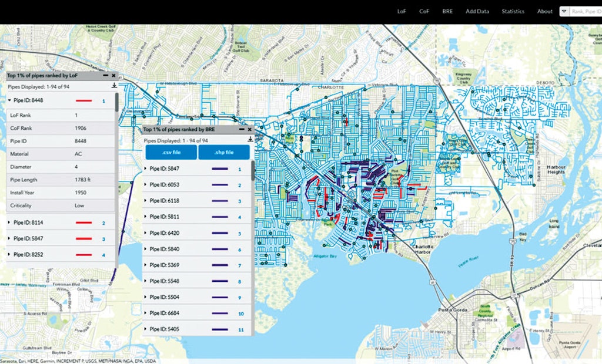
Task: Close the BRE ranked pipes panel
Action: tap(249, 129)
